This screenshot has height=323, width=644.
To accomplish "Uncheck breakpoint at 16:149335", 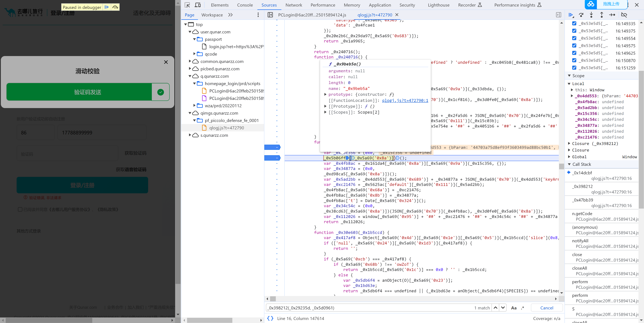I will (x=574, y=23).
